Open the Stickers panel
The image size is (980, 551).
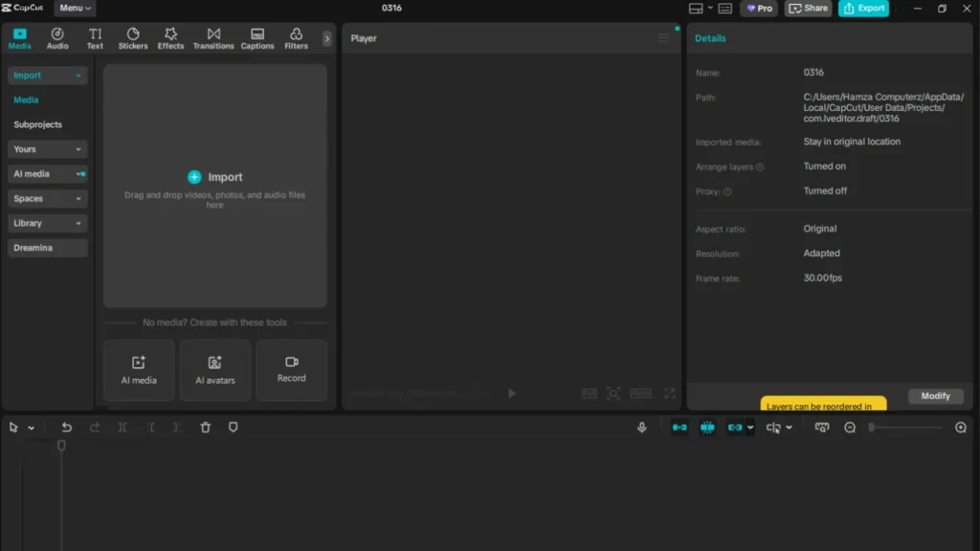[133, 38]
